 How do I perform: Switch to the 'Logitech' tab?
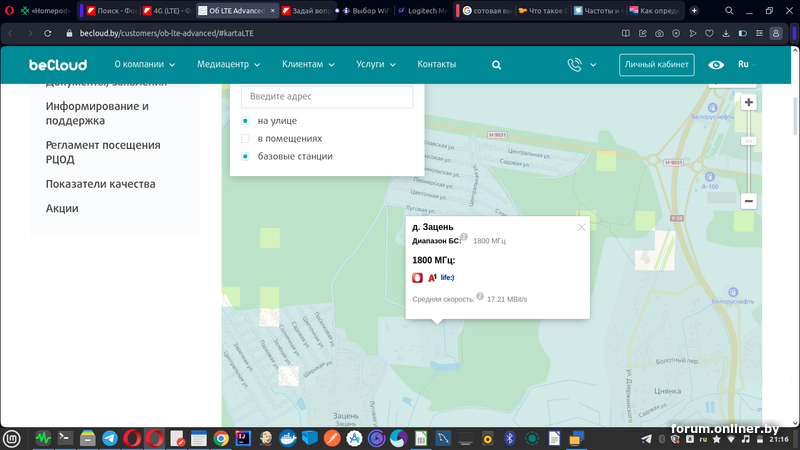pyautogui.click(x=422, y=11)
